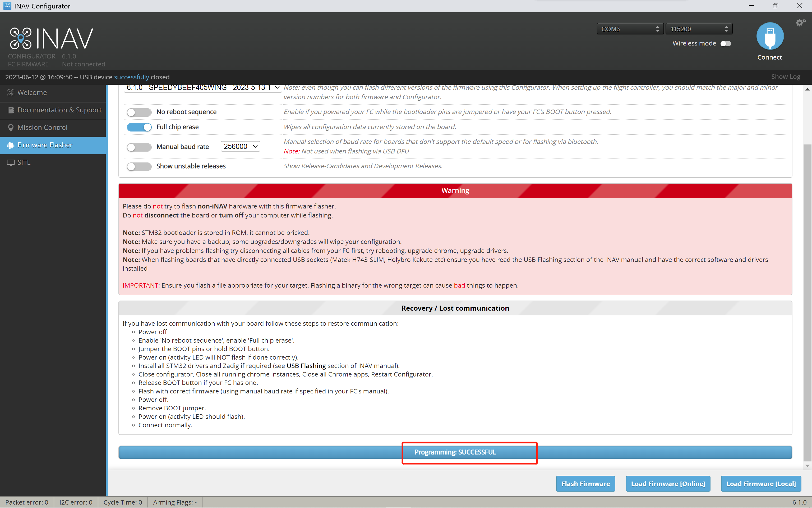The image size is (812, 508).
Task: Click 'Connect normally.' recovery step
Action: pyautogui.click(x=165, y=425)
